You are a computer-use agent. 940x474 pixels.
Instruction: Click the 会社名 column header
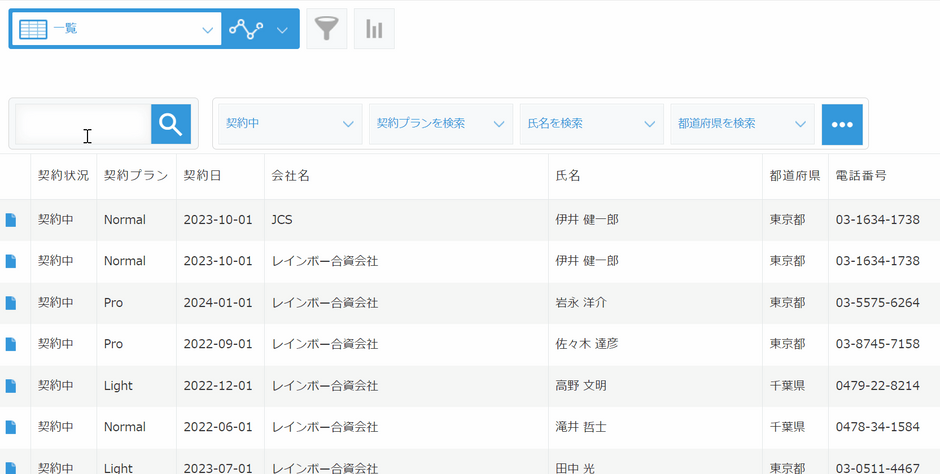pos(290,176)
